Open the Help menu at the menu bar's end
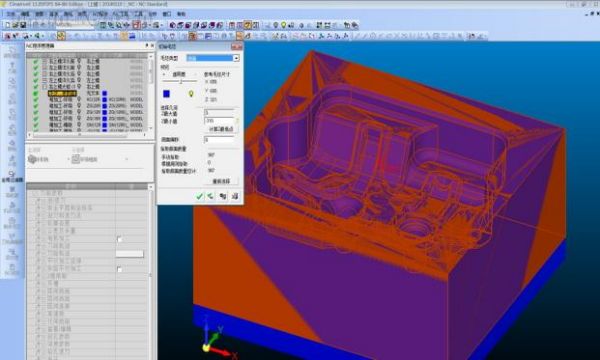 pos(181,14)
